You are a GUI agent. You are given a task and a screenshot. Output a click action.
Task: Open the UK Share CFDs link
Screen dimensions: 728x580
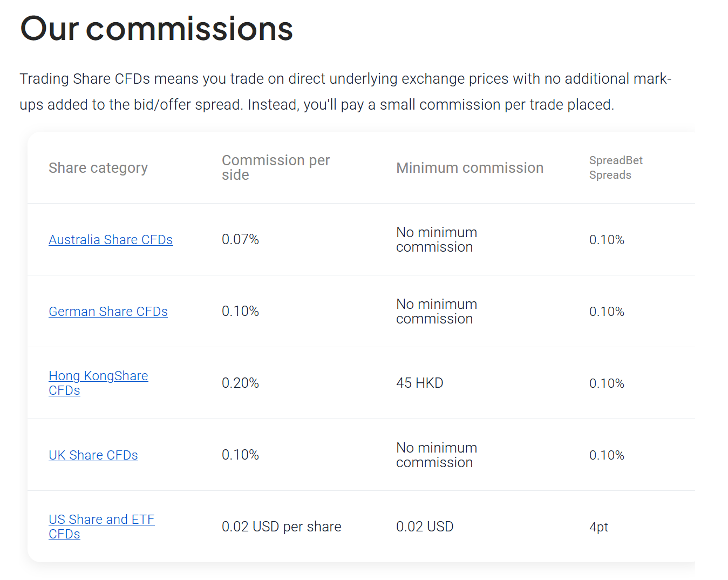coord(93,455)
